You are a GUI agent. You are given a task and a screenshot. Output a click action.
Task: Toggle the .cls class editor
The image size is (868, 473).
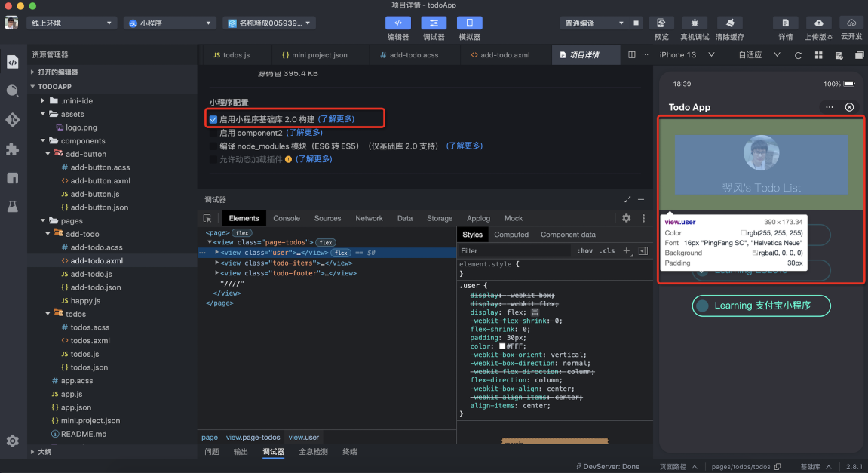[608, 251]
